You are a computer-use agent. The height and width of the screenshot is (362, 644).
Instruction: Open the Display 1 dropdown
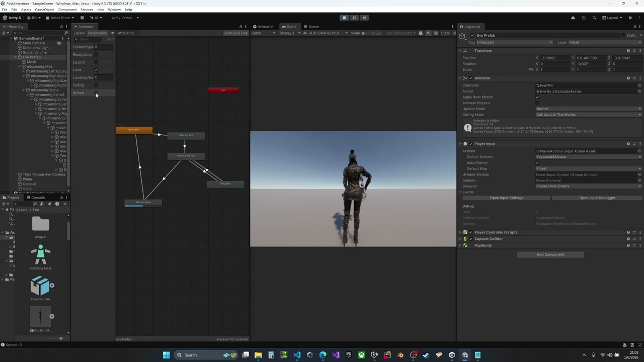(x=290, y=33)
